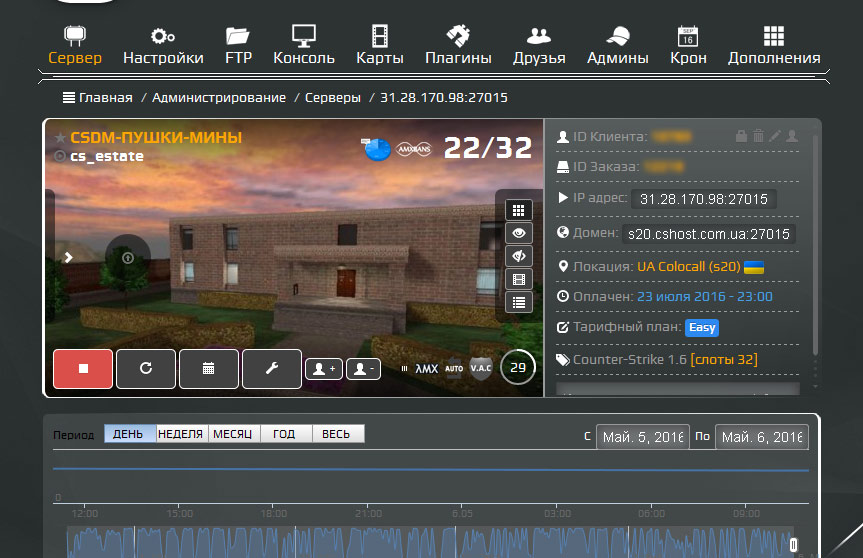The height and width of the screenshot is (558, 863).
Task: Toggle the favorite star beside CSDM-ПУШКИ-МИНЫ
Action: (x=60, y=138)
